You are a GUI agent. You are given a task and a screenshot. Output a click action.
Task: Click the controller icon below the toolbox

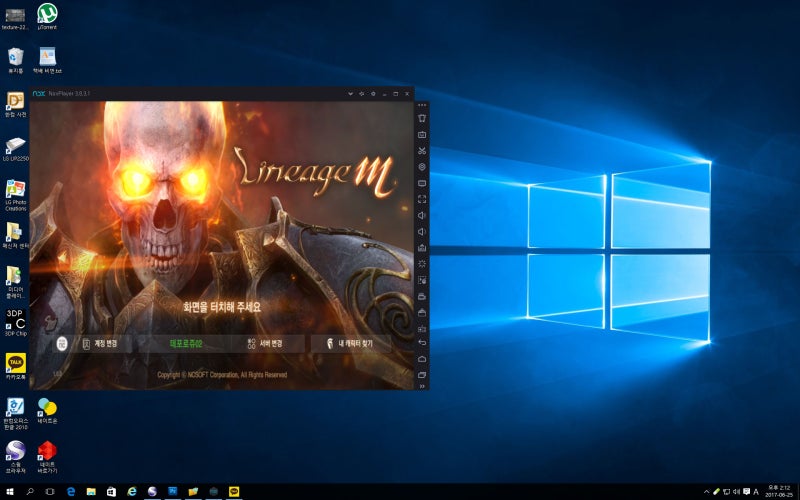coord(422,328)
